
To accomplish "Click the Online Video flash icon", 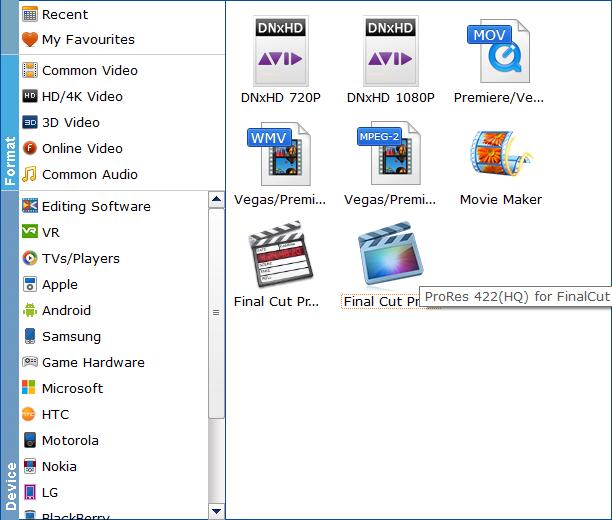I will (x=30, y=148).
